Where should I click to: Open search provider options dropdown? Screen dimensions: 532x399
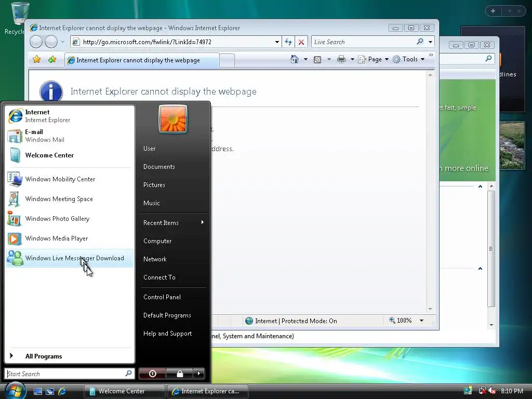[x=430, y=42]
